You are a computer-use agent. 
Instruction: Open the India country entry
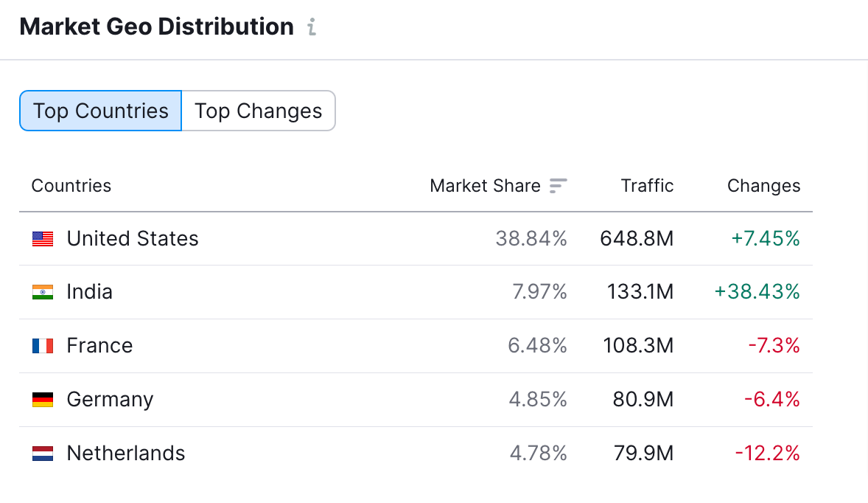[x=90, y=292]
